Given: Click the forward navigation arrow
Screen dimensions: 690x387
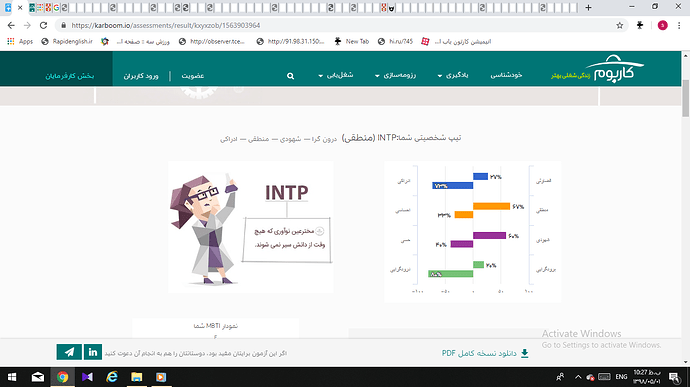Looking at the screenshot, I should (x=27, y=26).
